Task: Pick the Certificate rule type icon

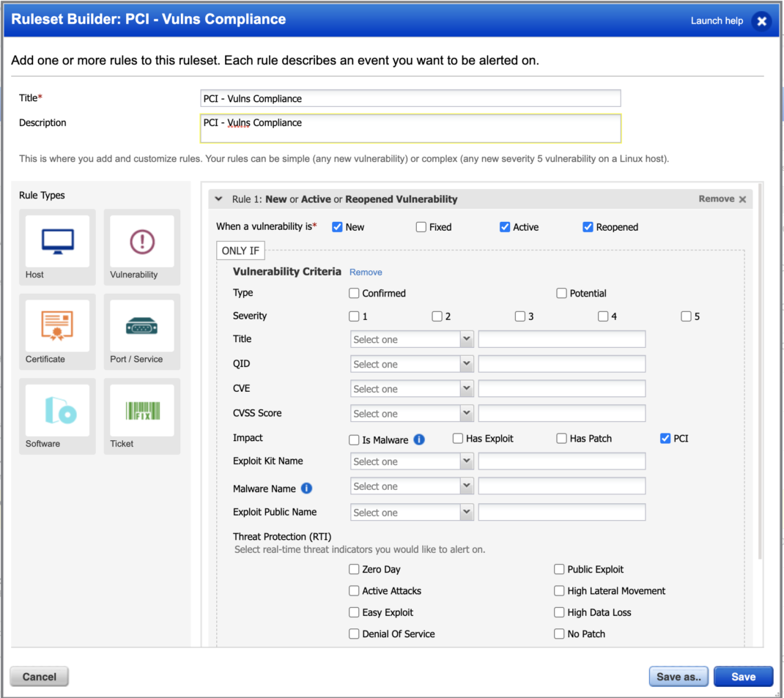Action: click(57, 326)
